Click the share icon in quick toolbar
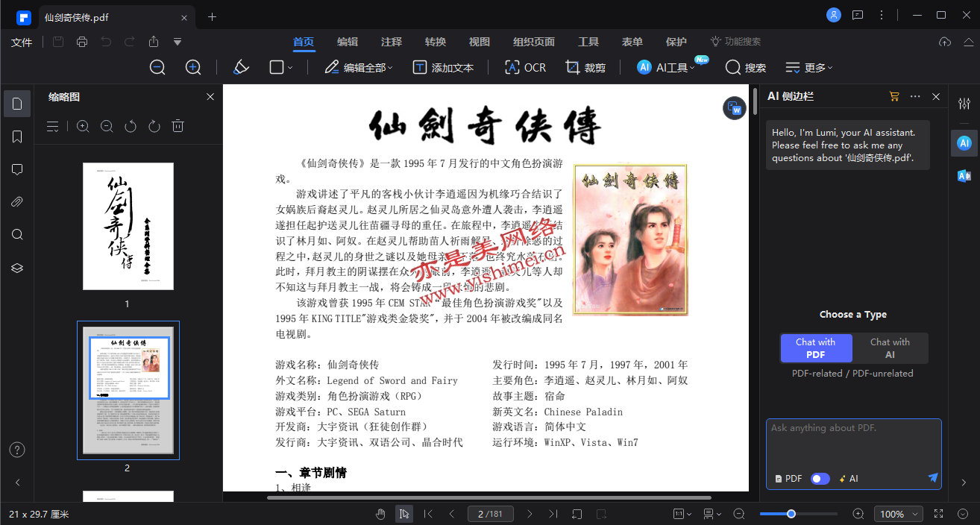980x525 pixels. [154, 42]
